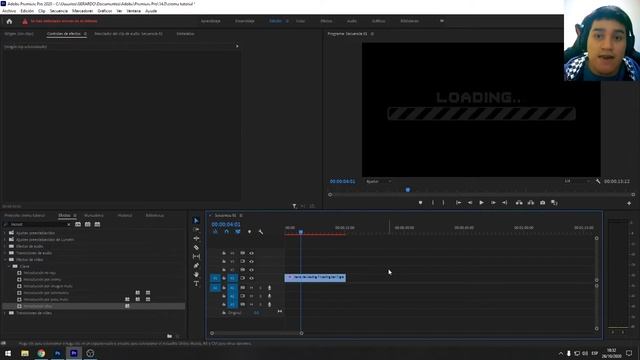Viewport: 640px width, 360px height.
Task: Go to In point in Program monitor
Action: [458, 202]
